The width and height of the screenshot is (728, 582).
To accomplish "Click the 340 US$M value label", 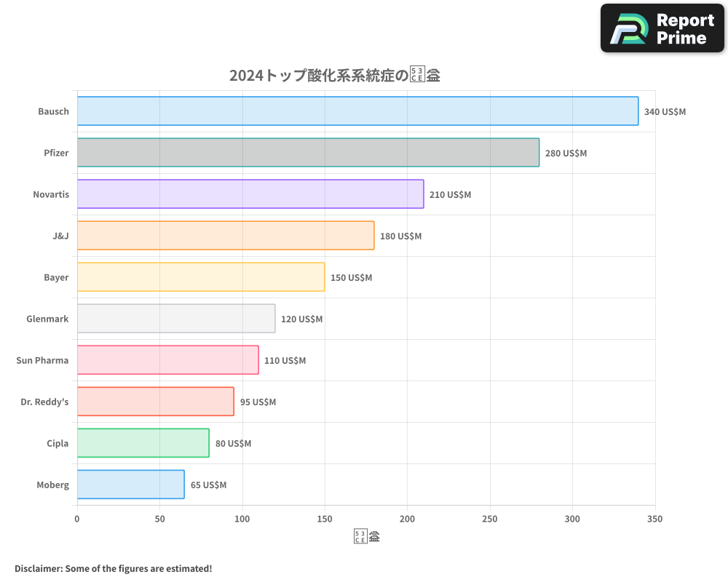I will coord(665,112).
